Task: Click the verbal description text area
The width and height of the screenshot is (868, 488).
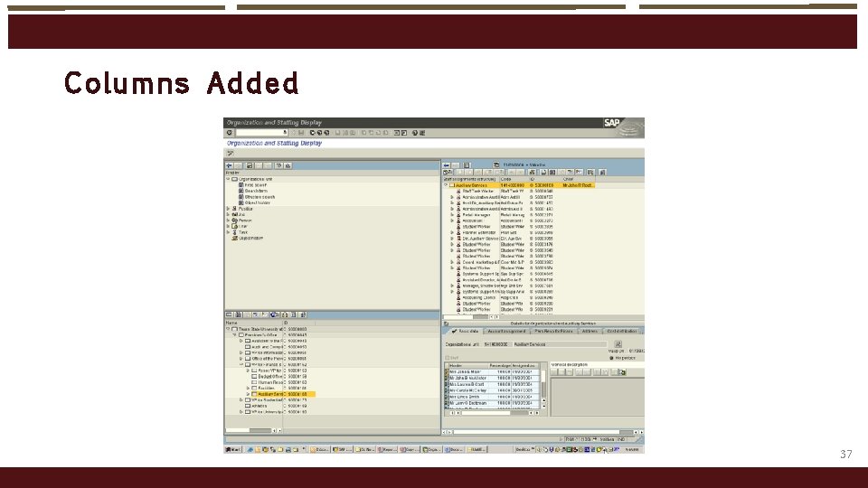Action: (x=598, y=396)
